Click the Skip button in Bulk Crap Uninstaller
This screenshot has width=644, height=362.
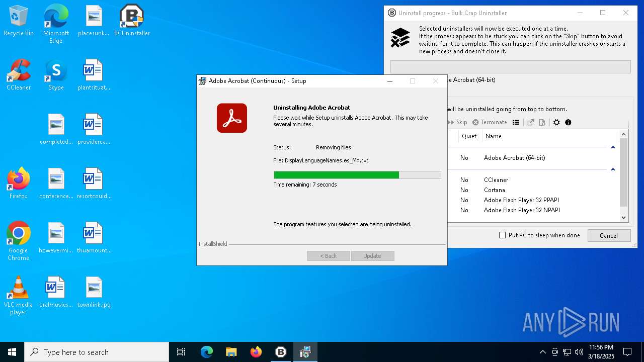(458, 122)
